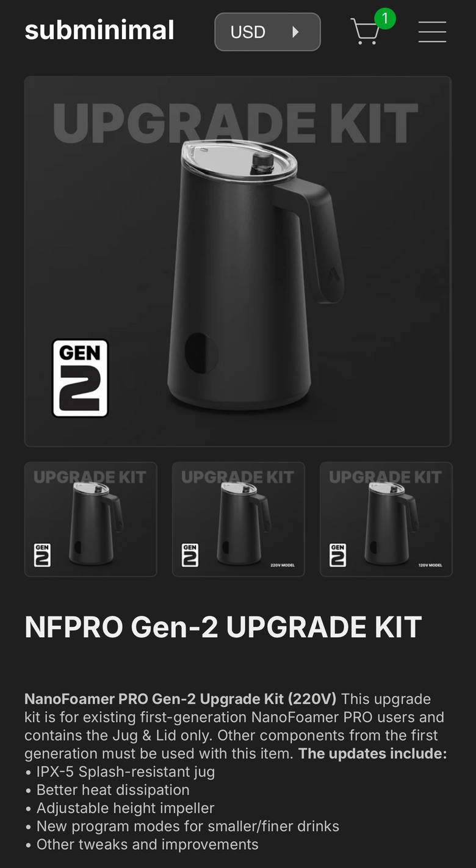Viewport: 476px width, 868px height.
Task: Click the triangle arrow in USD selector
Action: click(295, 32)
